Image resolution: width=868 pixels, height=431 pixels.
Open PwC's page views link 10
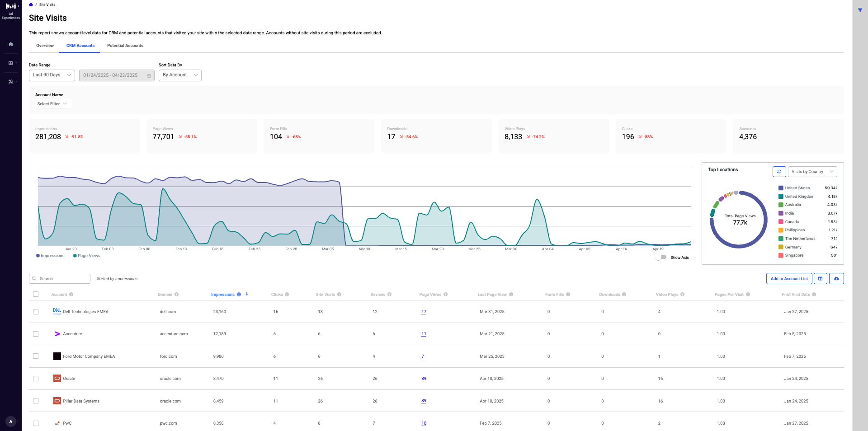pos(424,423)
